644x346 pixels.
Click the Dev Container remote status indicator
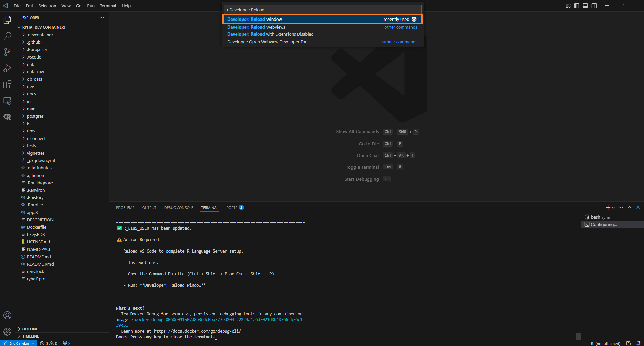click(x=19, y=343)
